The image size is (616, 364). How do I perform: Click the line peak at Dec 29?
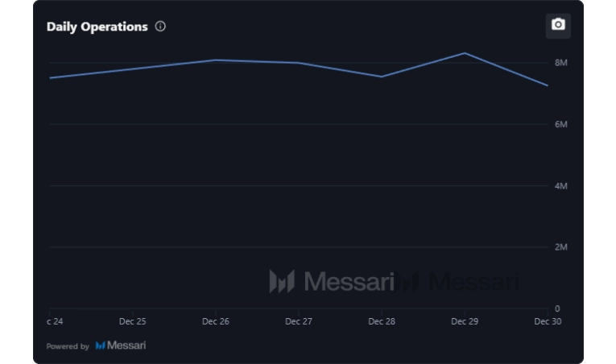(x=465, y=53)
